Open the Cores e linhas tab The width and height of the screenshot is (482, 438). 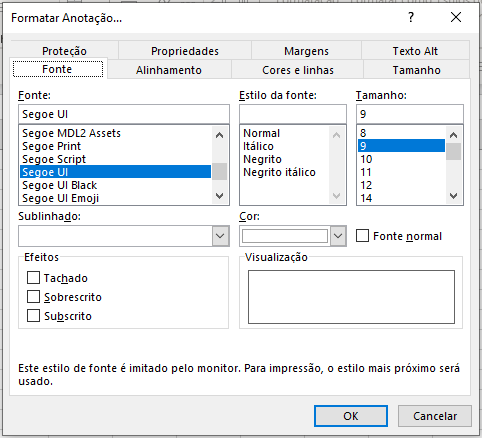pos(298,70)
